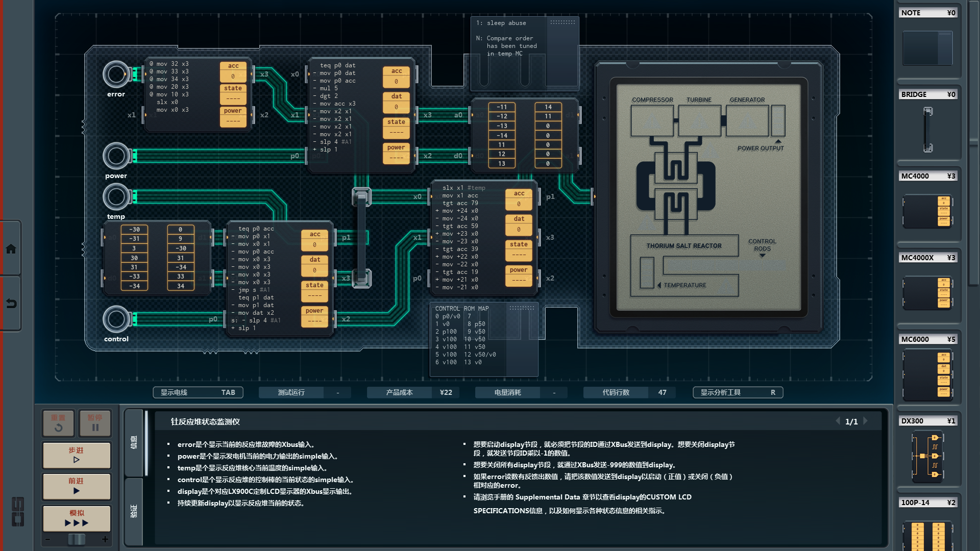Click the simulation speed slider knob

[77, 539]
